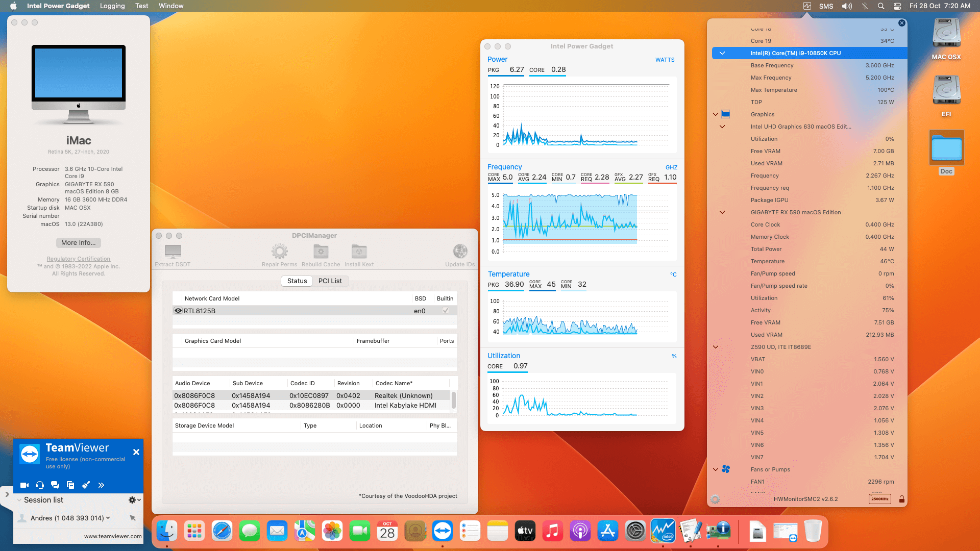Adjust the 2500MHz control in HWMonitorSMC2
Viewport: 980px width, 551px height.
click(879, 499)
